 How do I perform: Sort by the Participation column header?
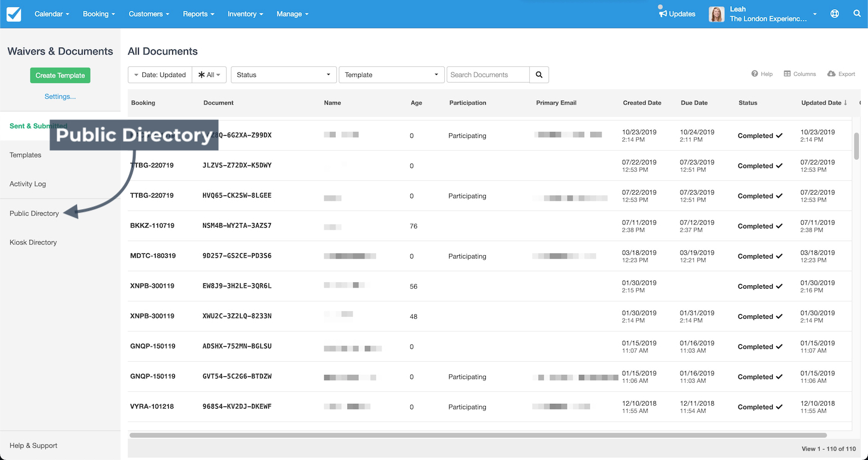coord(468,102)
